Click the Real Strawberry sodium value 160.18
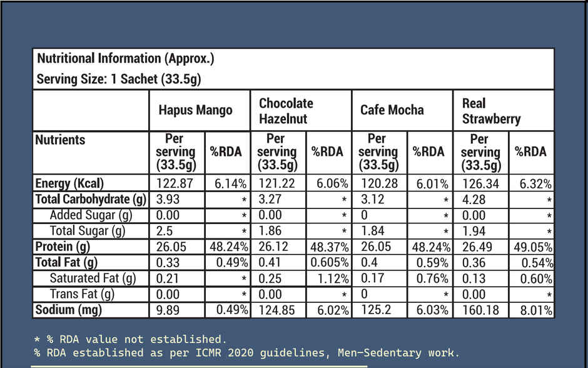Viewport: 588px width, 368px height. click(x=479, y=309)
